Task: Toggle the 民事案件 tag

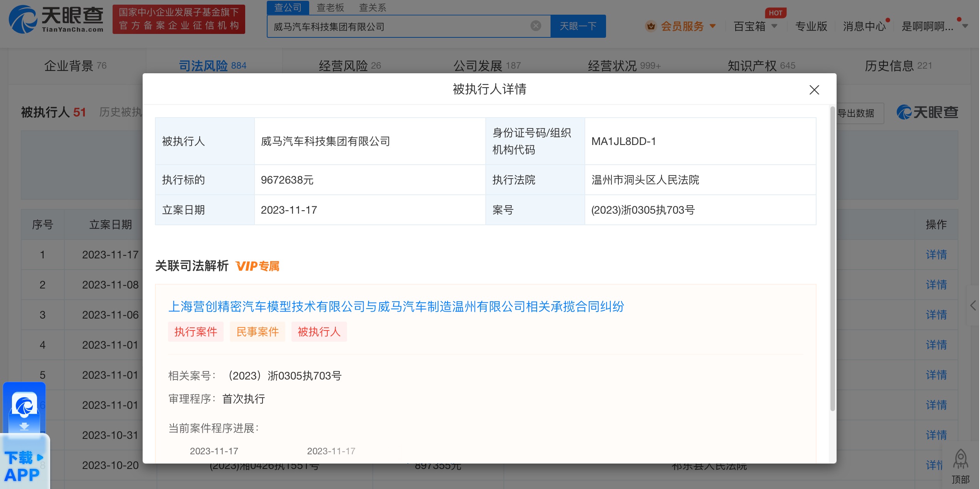Action: (x=257, y=332)
